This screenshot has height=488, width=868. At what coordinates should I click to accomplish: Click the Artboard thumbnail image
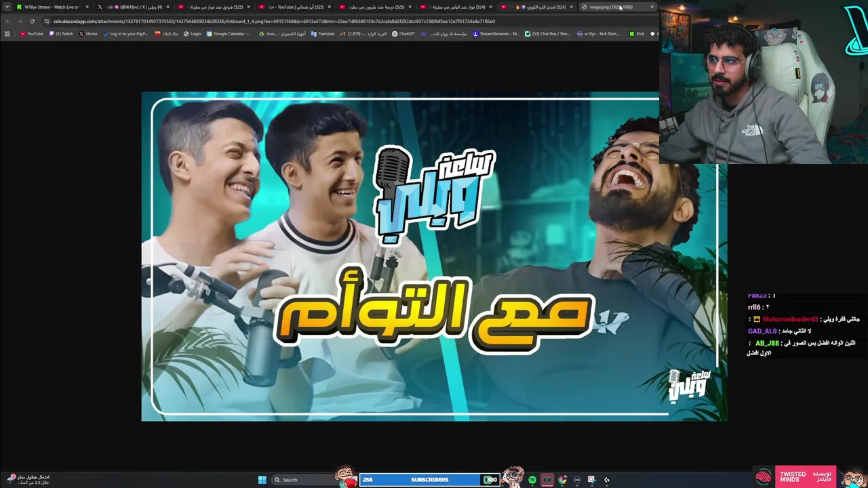pos(434,256)
